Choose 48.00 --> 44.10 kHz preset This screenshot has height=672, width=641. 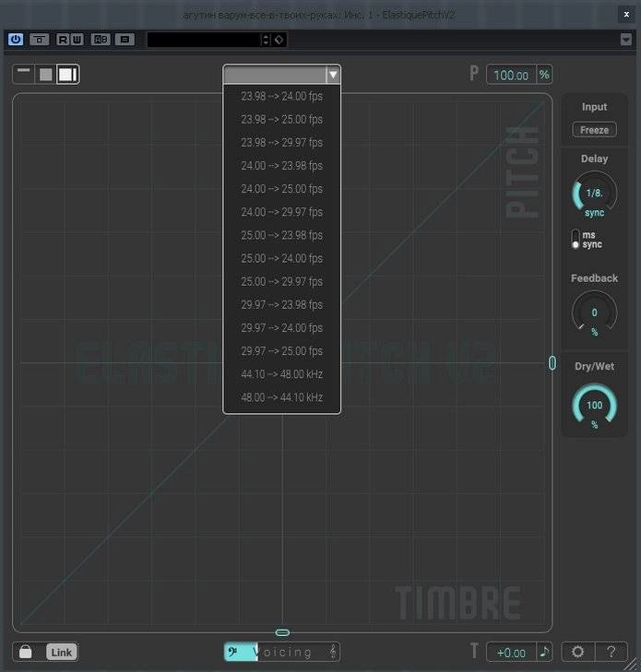(x=281, y=397)
